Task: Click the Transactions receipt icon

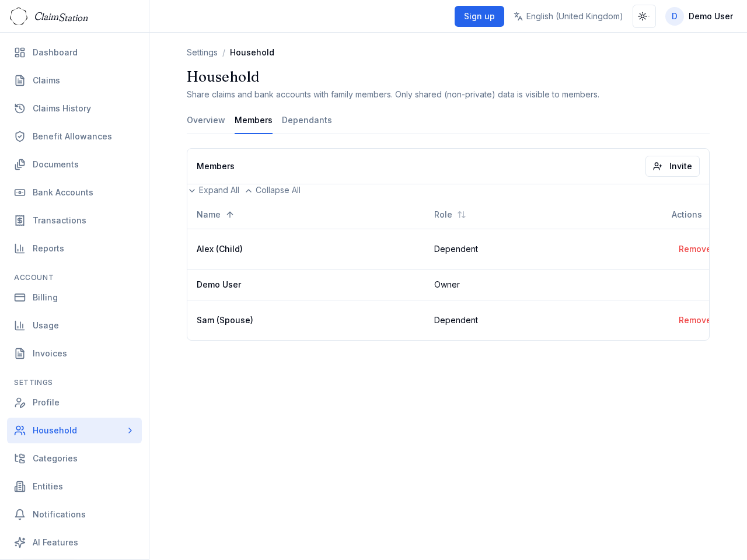Action: [x=20, y=220]
